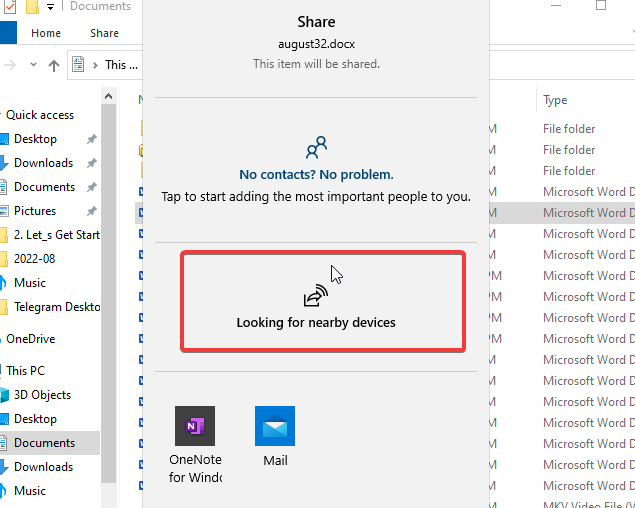Click the pin icon beside Pictures
The image size is (635, 508).
point(91,211)
